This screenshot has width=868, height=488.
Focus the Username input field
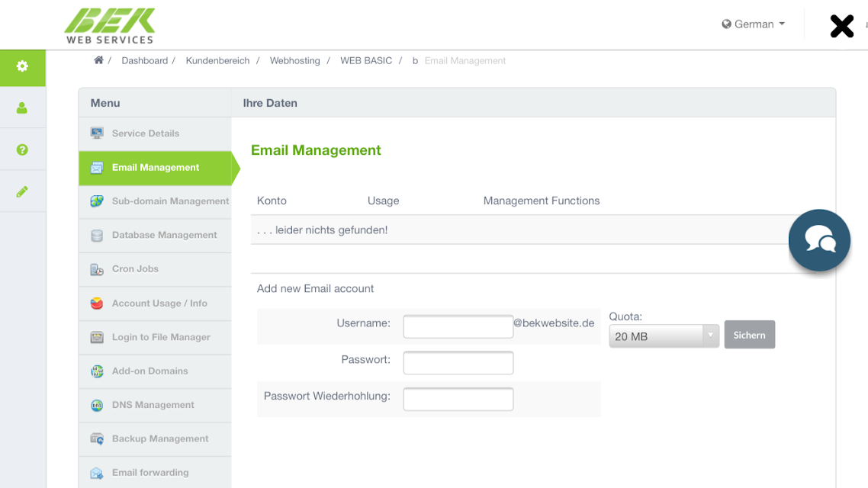tap(458, 326)
